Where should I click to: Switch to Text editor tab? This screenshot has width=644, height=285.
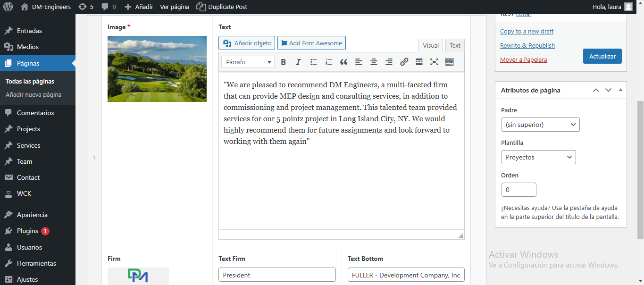(x=455, y=46)
